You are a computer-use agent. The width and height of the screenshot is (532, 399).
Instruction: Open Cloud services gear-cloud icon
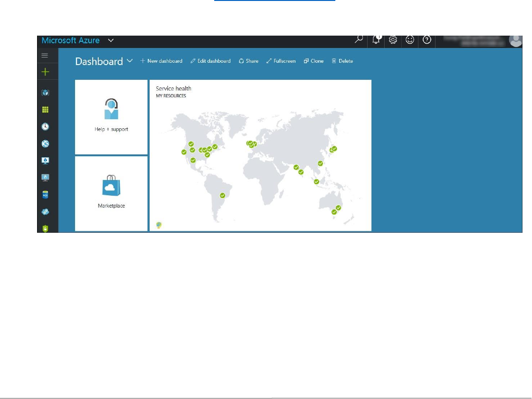click(45, 212)
